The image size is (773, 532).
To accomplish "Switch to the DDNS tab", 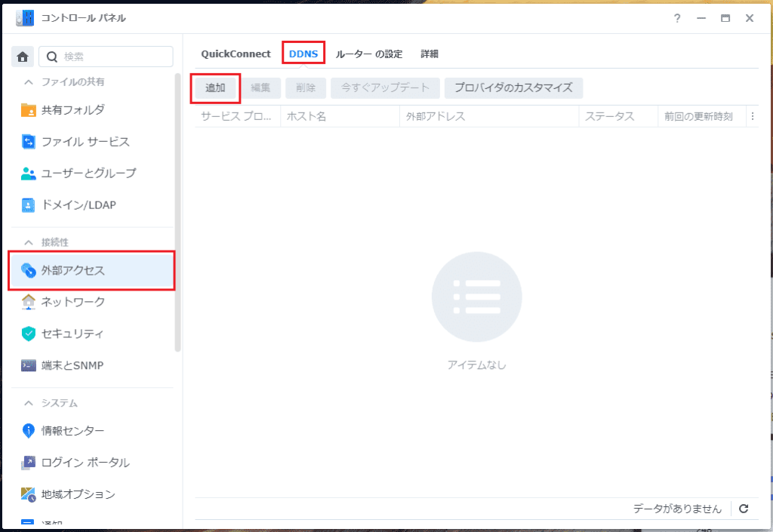I will tap(303, 54).
